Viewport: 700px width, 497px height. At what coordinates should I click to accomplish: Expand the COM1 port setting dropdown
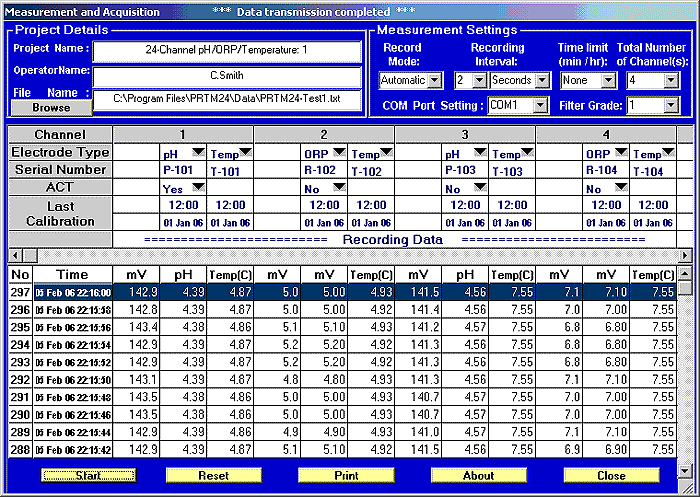[x=541, y=106]
